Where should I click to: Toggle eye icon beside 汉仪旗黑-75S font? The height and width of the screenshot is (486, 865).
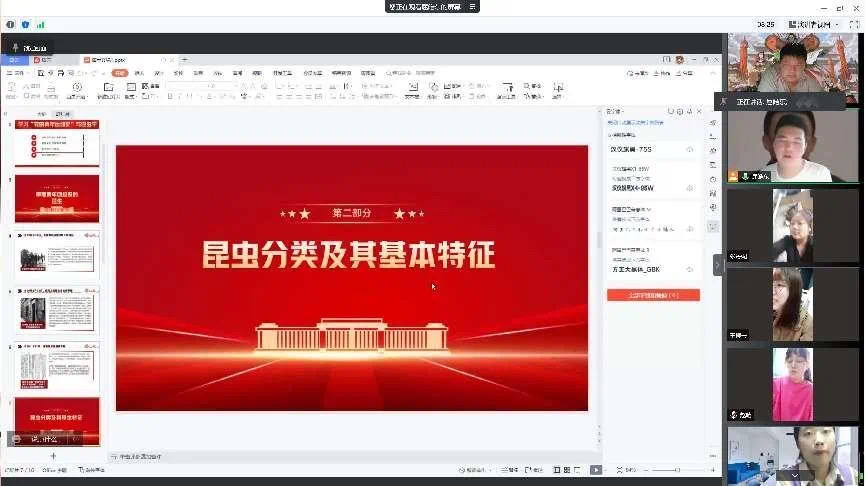tap(690, 149)
